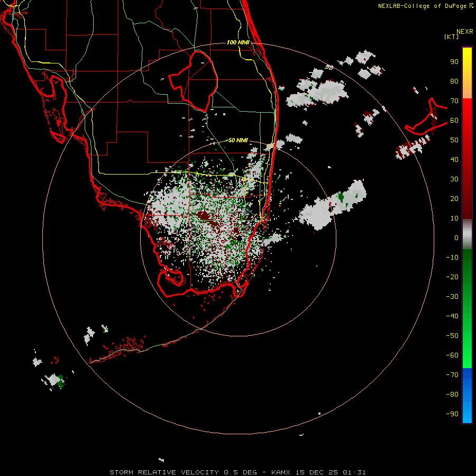Click the 60 value on the velocity scale
The width and height of the screenshot is (476, 476).
454,120
